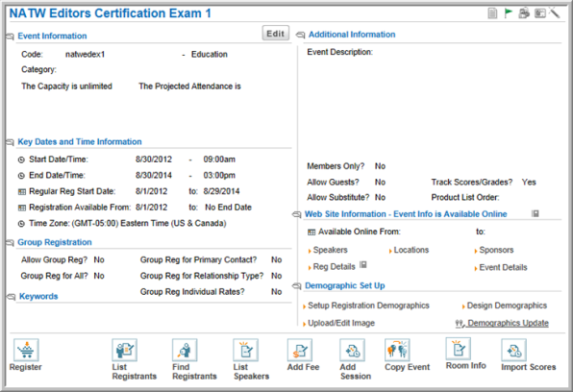This screenshot has height=392, width=573.
Task: Collapse Key Dates and Time Information section
Action: pos(11,142)
